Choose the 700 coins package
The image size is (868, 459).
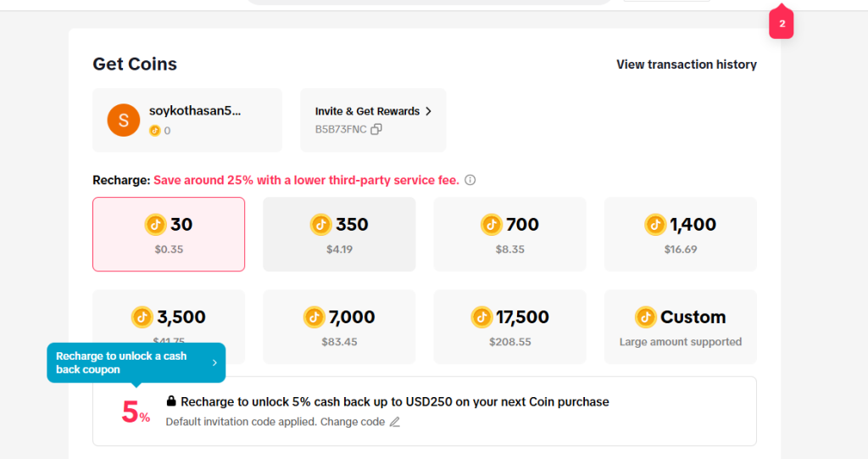(x=509, y=234)
